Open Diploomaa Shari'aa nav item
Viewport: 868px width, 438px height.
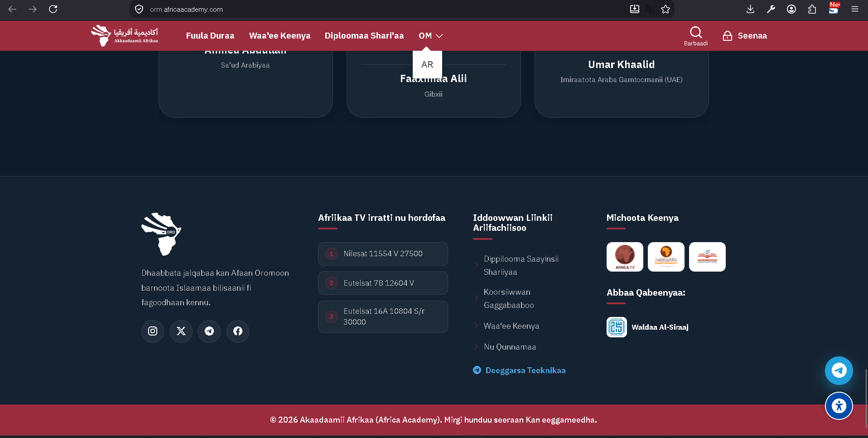364,36
